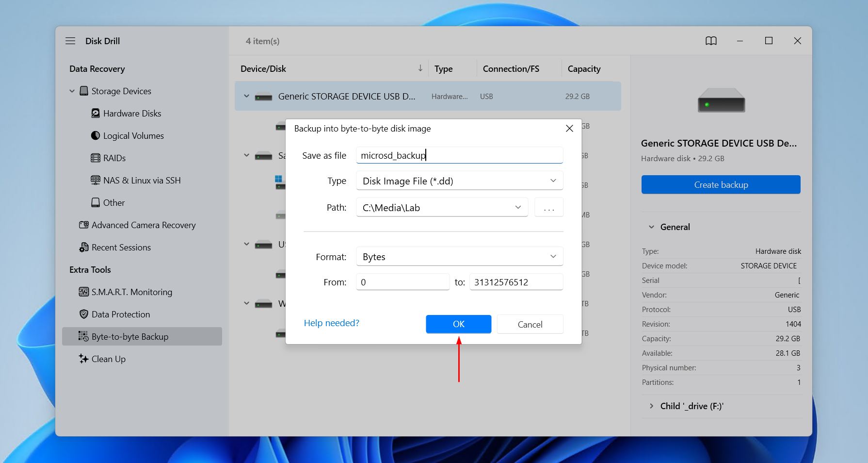Open Recent Sessions

click(121, 248)
